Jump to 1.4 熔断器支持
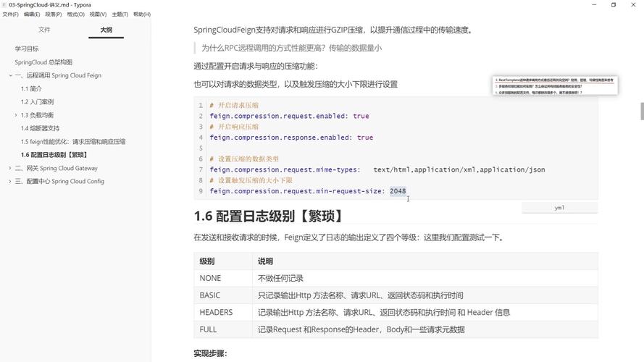Image resolution: width=644 pixels, height=362 pixels. pyautogui.click(x=41, y=128)
